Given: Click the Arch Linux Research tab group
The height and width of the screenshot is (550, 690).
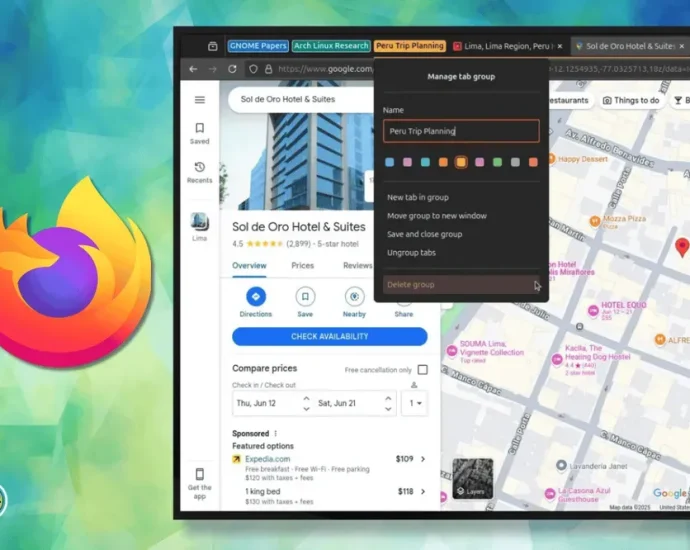Looking at the screenshot, I should point(331,46).
